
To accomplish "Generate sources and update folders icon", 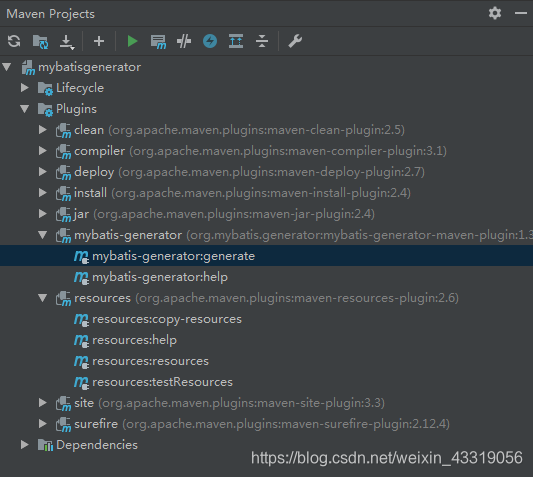I will click(40, 41).
